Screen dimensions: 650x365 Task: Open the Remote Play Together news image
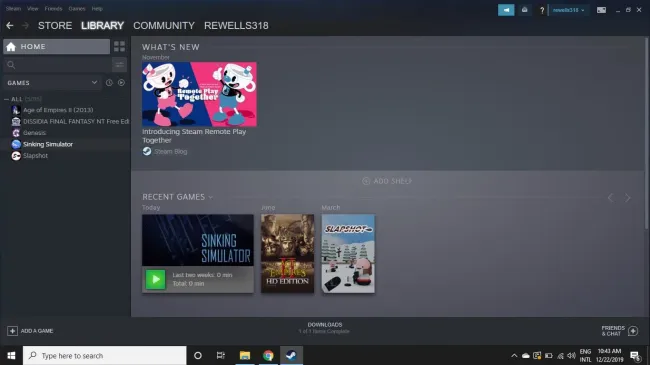click(199, 94)
